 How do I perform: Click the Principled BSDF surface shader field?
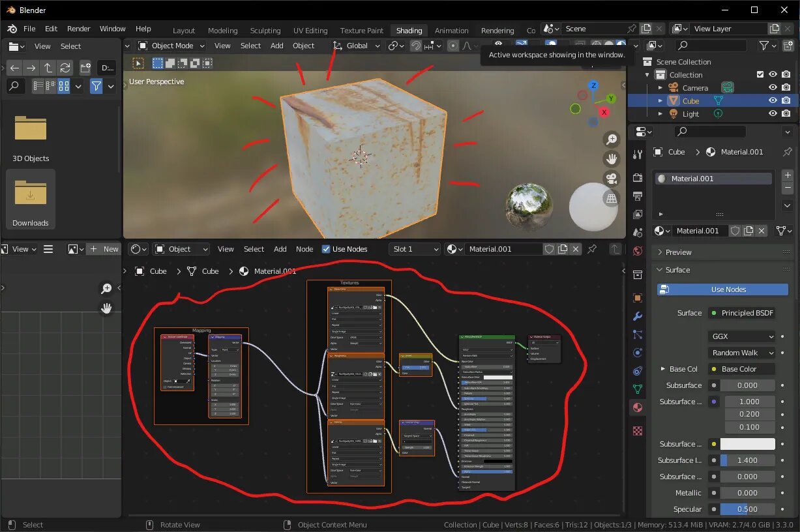click(x=741, y=313)
